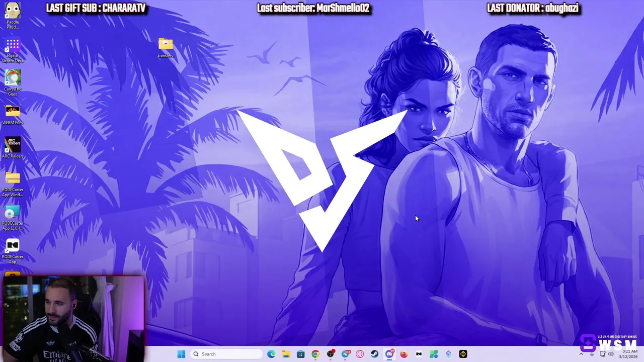Open network status in the system tray

[602, 354]
